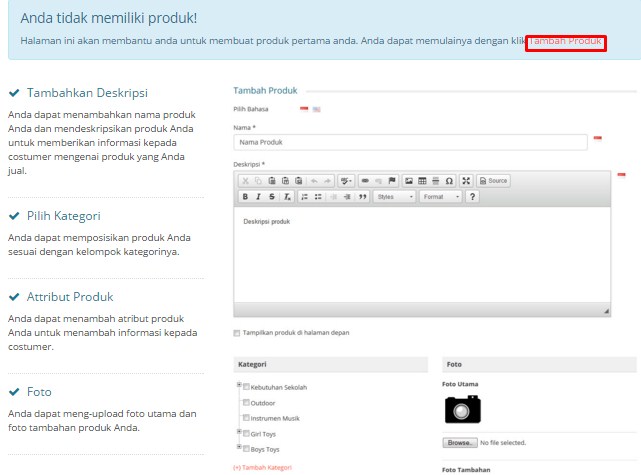Enable 'Tampilkan produk di halaman depan' checkbox
The height and width of the screenshot is (475, 641).
(x=237, y=333)
